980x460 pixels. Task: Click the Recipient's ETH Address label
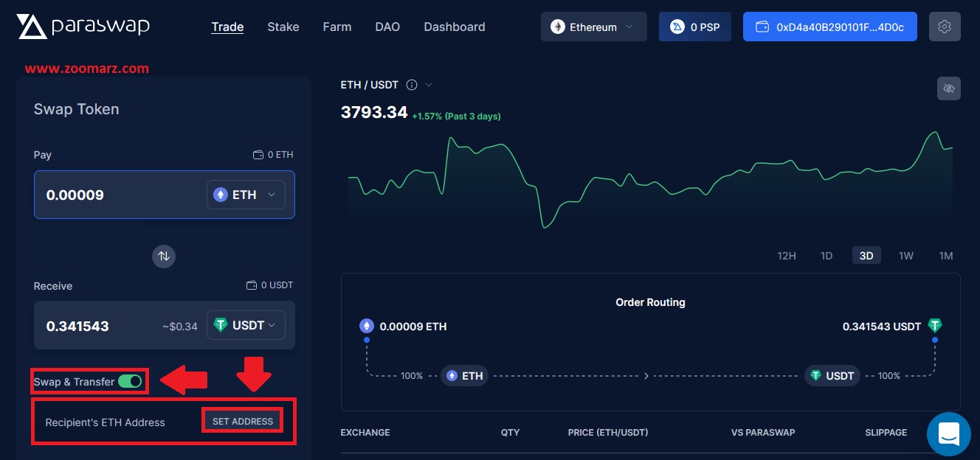(106, 422)
